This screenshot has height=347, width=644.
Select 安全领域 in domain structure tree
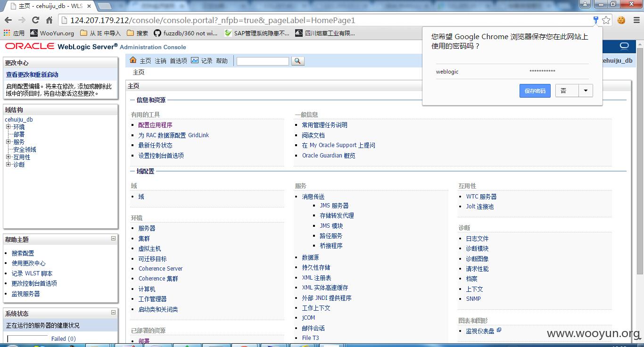click(x=25, y=149)
